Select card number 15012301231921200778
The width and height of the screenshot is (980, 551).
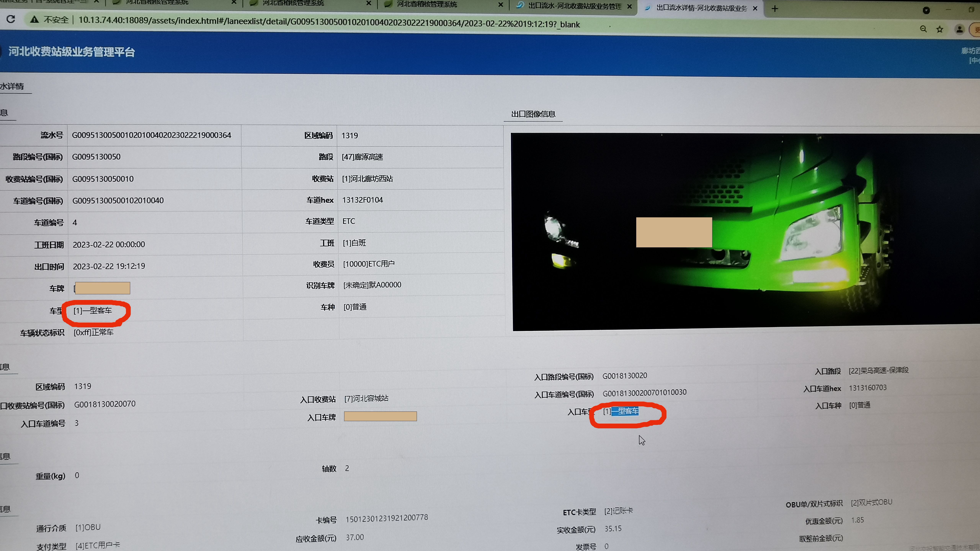pyautogui.click(x=386, y=518)
